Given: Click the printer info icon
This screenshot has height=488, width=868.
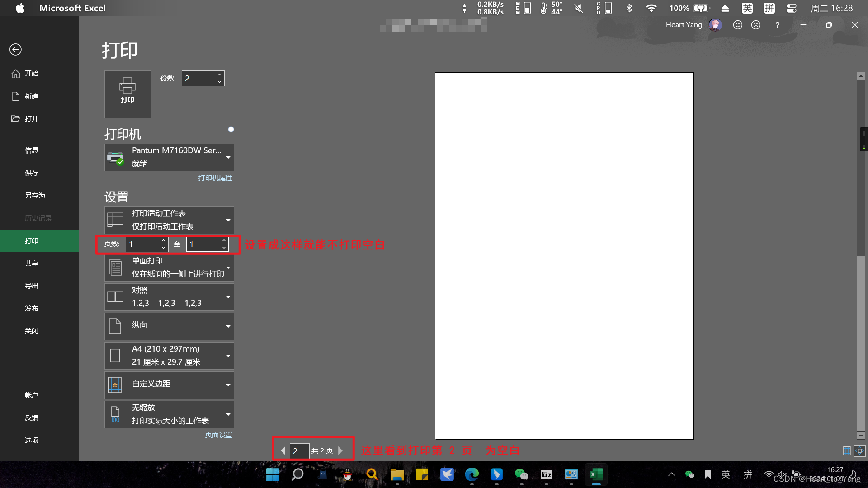Looking at the screenshot, I should coord(231,129).
